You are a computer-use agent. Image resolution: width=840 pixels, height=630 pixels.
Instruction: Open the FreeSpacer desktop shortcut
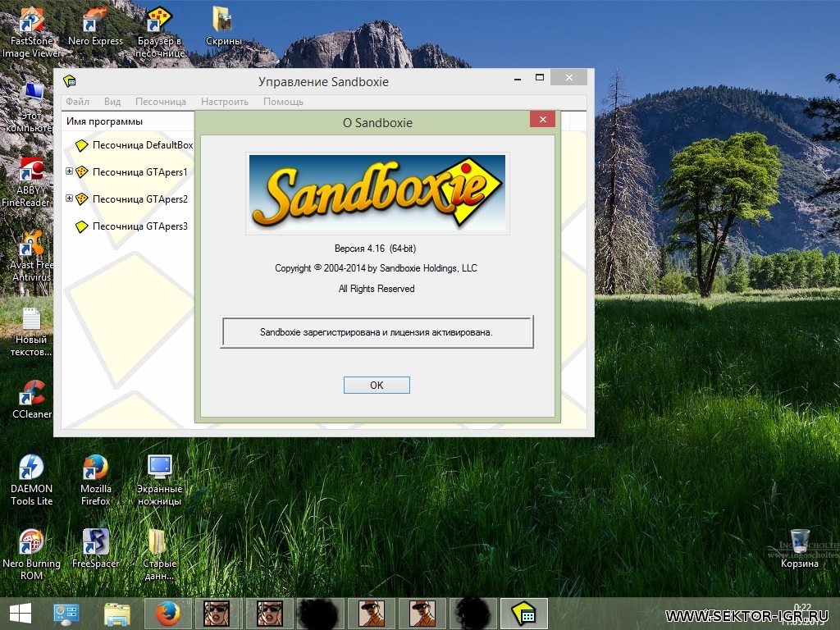point(95,549)
